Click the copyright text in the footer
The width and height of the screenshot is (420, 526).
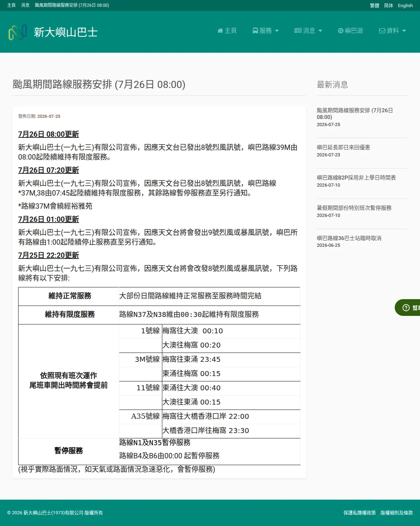pyautogui.click(x=55, y=513)
